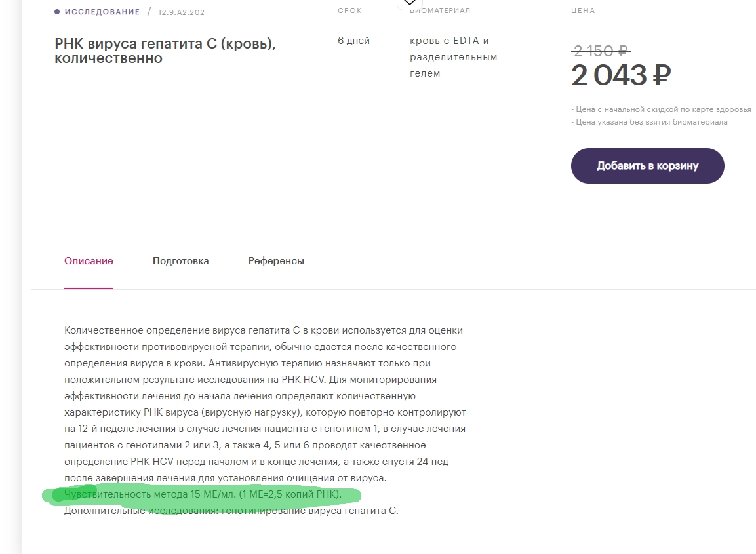Select the "Описание" tab
The height and width of the screenshot is (554, 756).
(x=89, y=261)
